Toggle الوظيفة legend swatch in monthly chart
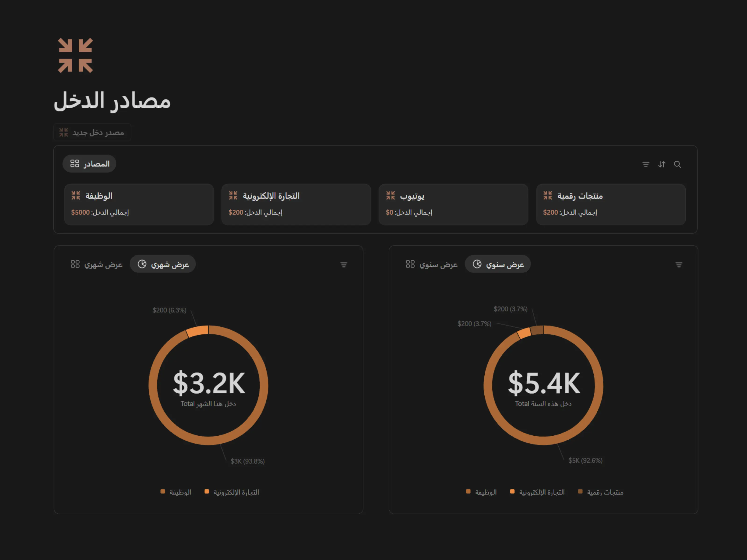 (x=163, y=491)
